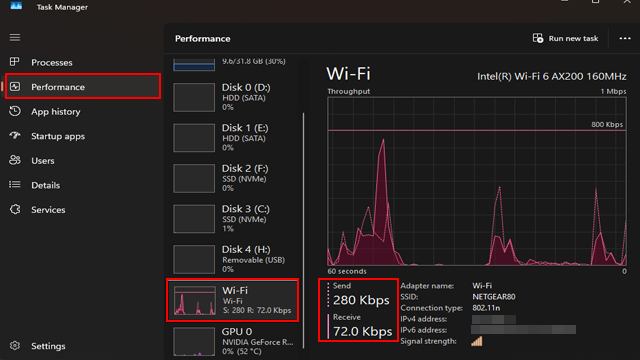The width and height of the screenshot is (640, 360).
Task: Select Disk 2 (F:) SSD entry
Action: click(x=233, y=178)
